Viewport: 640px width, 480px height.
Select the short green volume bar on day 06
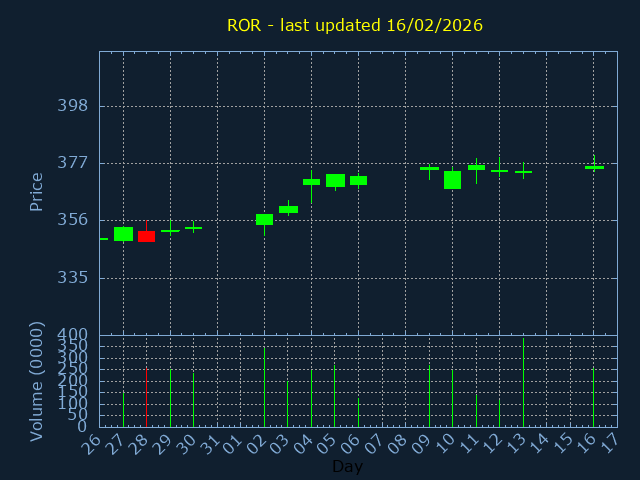(x=358, y=412)
